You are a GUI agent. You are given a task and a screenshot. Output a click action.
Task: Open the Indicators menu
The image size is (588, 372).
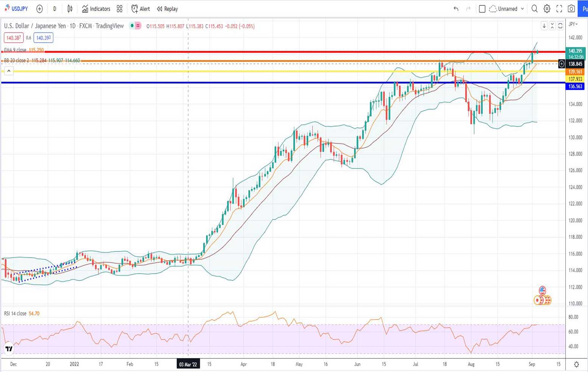96,9
